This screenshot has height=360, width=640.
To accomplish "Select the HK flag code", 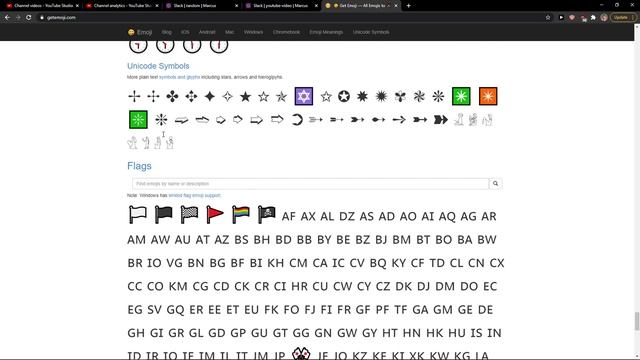I will pos(434,333).
